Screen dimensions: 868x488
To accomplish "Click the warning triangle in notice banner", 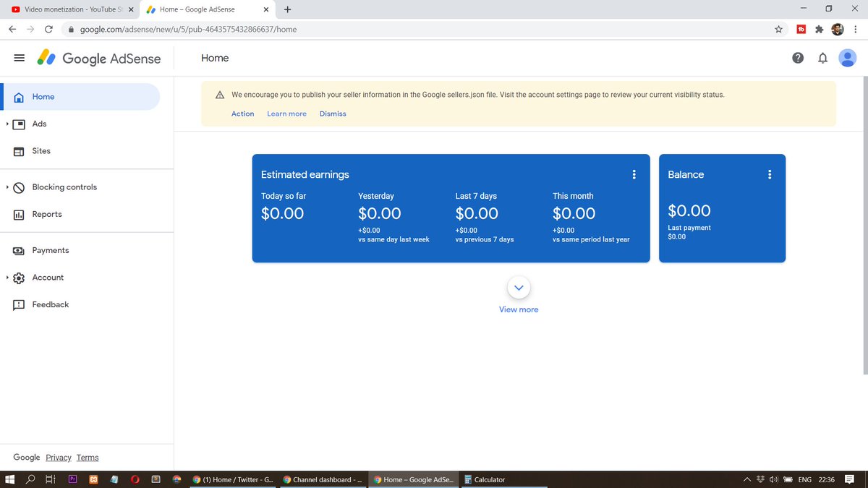I will click(x=219, y=95).
